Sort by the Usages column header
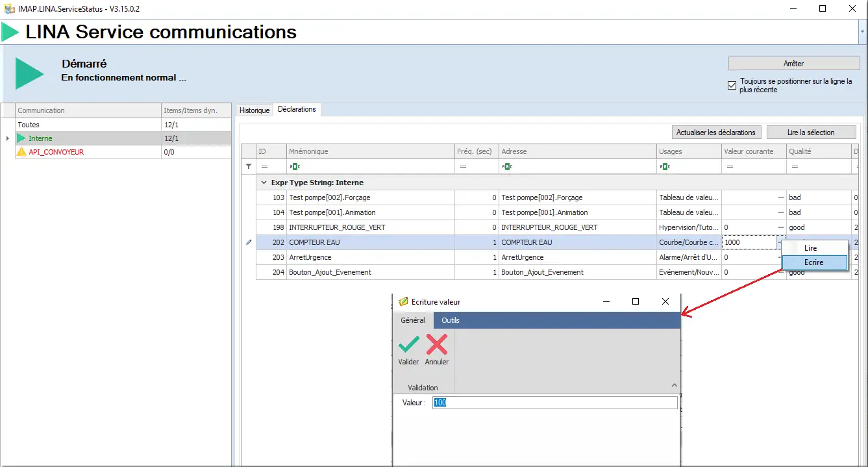The width and height of the screenshot is (868, 467). [689, 151]
